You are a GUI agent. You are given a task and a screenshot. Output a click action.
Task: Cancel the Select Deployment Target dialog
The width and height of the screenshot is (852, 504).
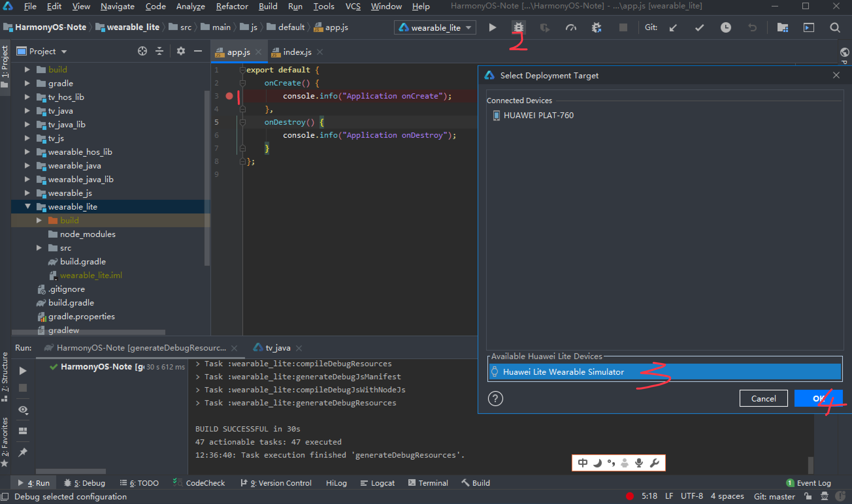point(763,398)
